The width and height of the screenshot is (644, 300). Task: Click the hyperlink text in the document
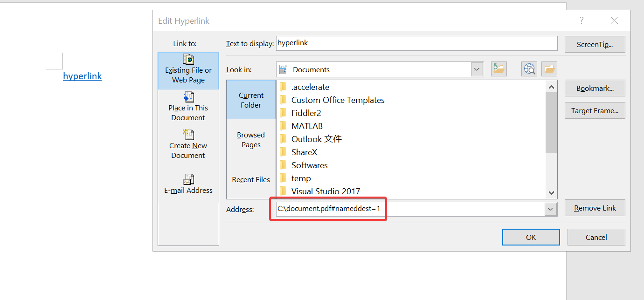(83, 76)
